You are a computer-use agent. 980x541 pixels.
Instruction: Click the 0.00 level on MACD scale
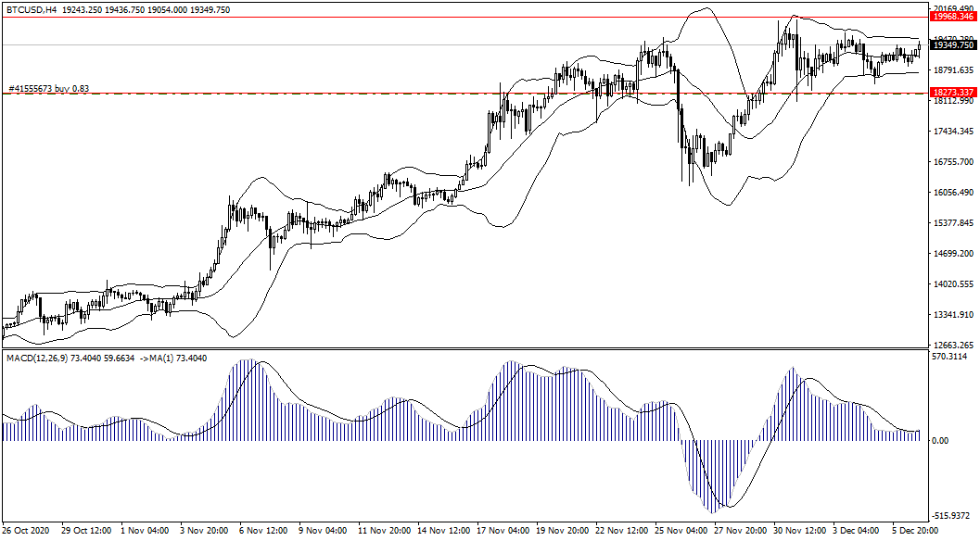tap(939, 441)
